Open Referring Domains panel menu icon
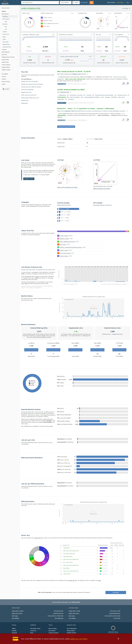 coord(91,35)
